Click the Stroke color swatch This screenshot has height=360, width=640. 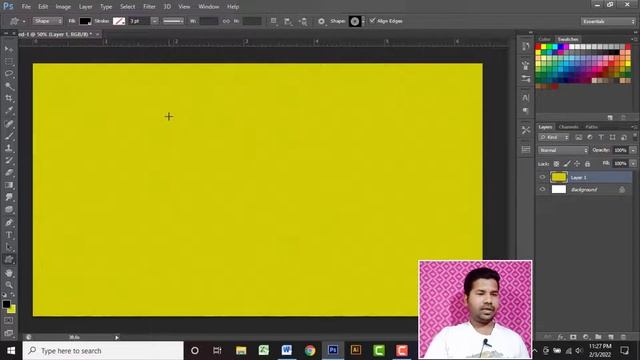pos(119,21)
